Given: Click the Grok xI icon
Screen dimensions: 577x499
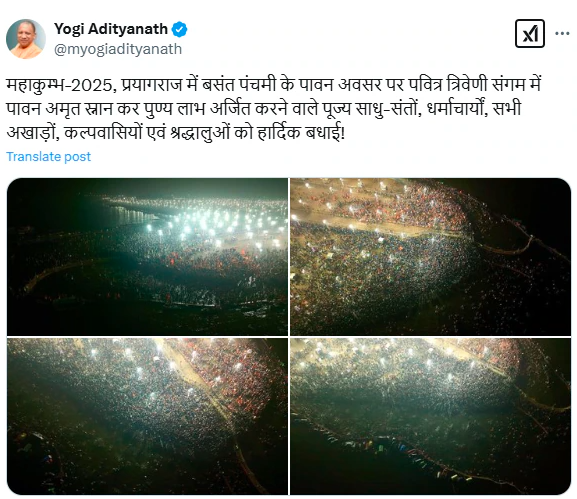Looking at the screenshot, I should (530, 33).
